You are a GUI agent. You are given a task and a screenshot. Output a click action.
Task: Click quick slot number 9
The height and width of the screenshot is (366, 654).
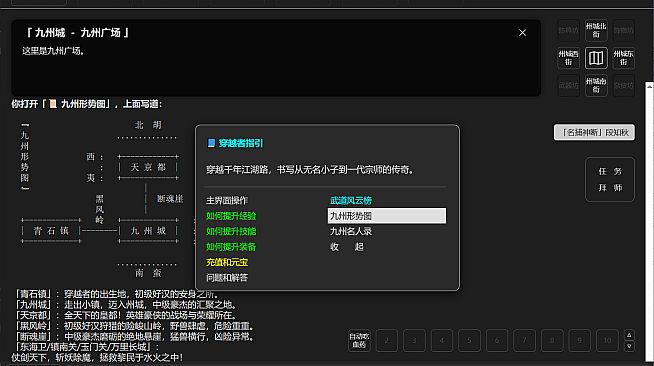coord(579,340)
